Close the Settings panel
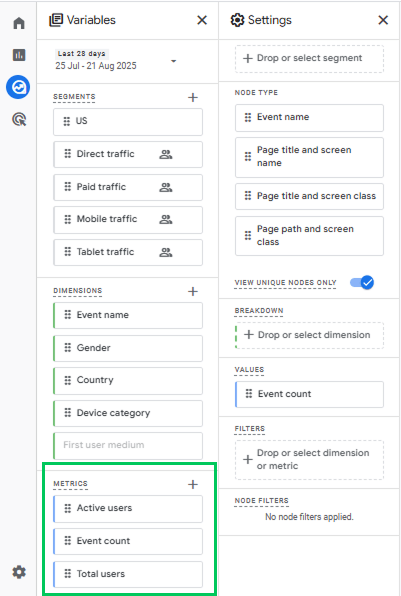The width and height of the screenshot is (401, 596). click(383, 20)
